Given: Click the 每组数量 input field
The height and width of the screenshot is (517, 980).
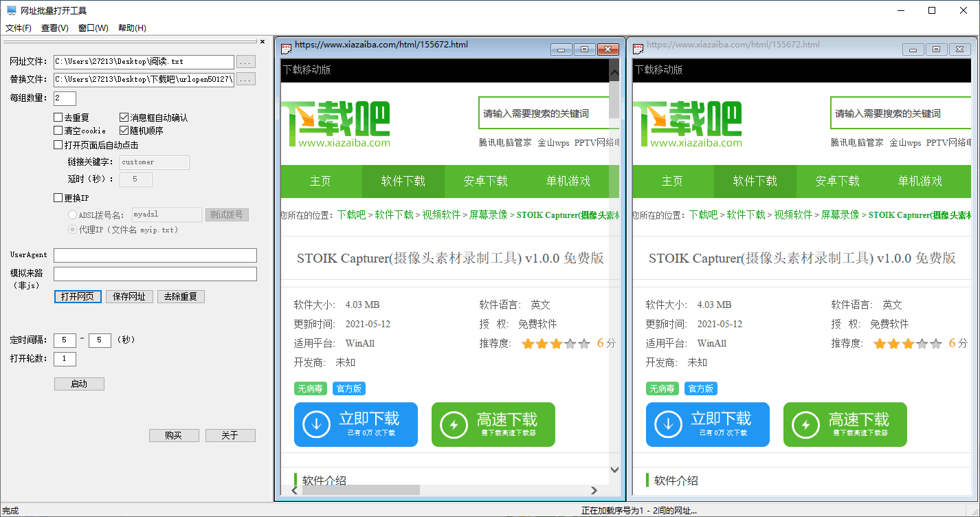Looking at the screenshot, I should coord(65,98).
